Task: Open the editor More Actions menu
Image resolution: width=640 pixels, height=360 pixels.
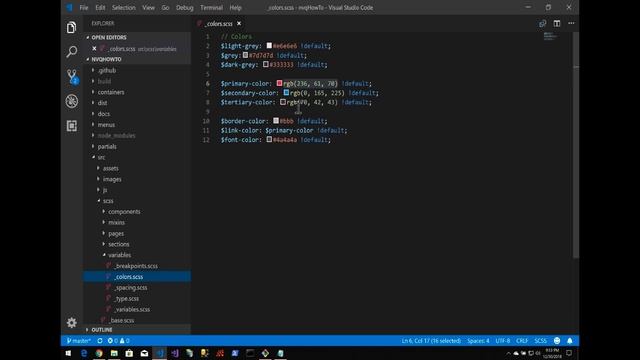Action: 571,24
